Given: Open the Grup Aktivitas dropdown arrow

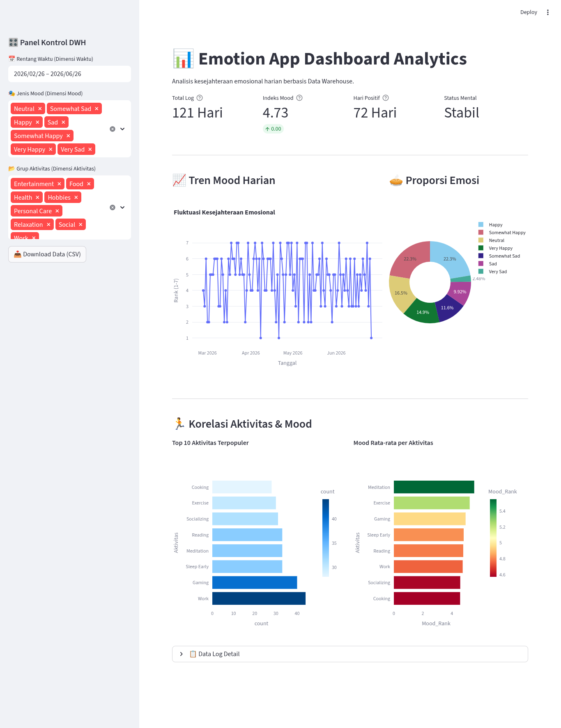Looking at the screenshot, I should (x=122, y=207).
